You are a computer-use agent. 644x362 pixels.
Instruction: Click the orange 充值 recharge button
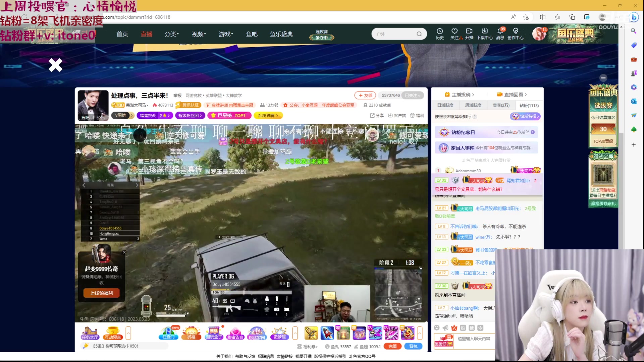point(392,346)
